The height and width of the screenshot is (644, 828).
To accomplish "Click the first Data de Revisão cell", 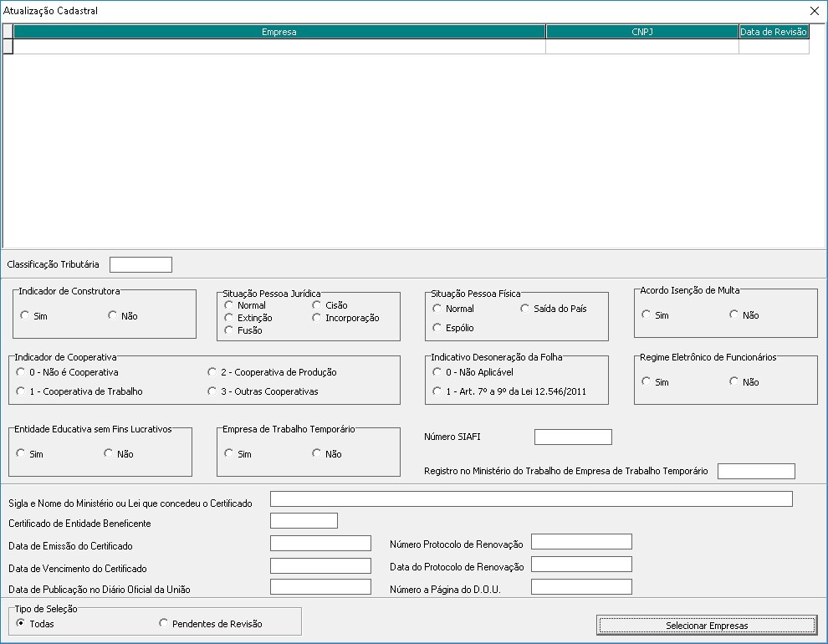I will pos(774,47).
